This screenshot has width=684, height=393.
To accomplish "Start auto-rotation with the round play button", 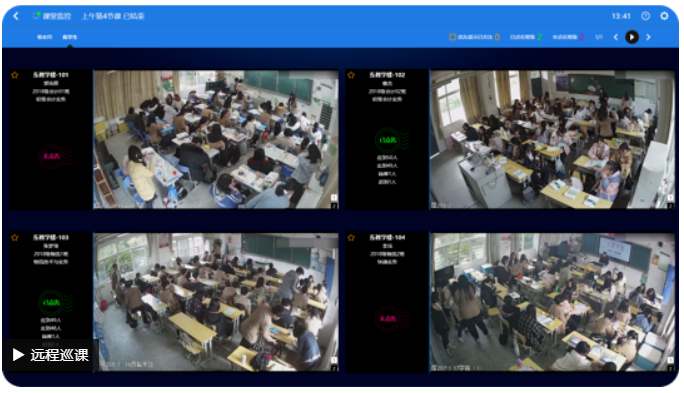I will pyautogui.click(x=632, y=37).
